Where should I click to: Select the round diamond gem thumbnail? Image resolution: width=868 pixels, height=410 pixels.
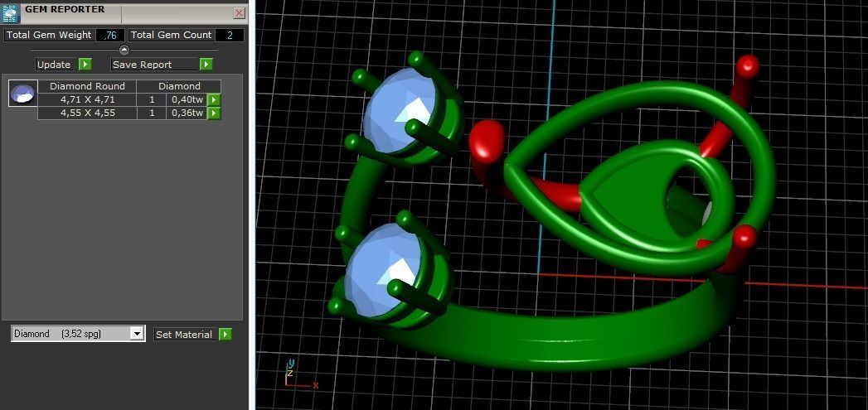[x=23, y=93]
